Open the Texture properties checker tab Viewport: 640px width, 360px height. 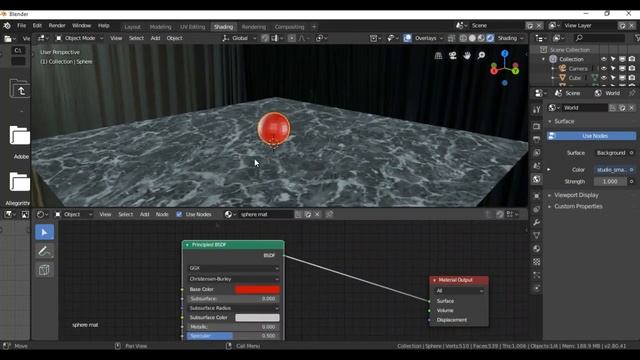point(537,262)
